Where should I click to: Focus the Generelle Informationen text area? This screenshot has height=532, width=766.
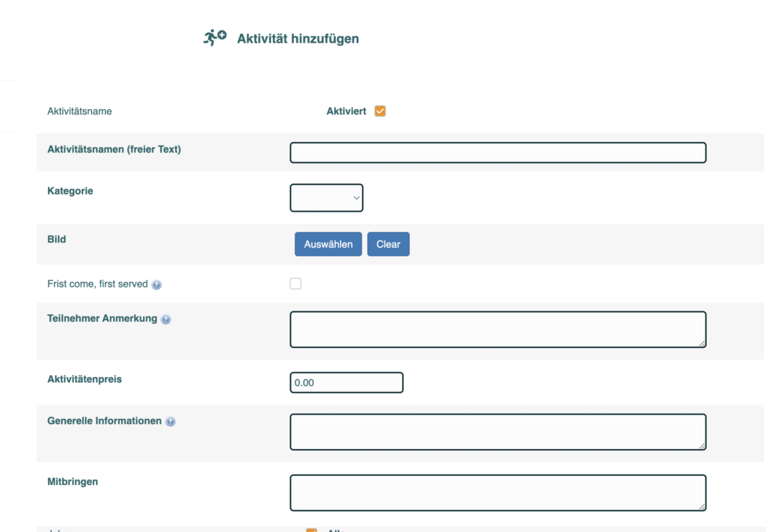[x=497, y=432]
